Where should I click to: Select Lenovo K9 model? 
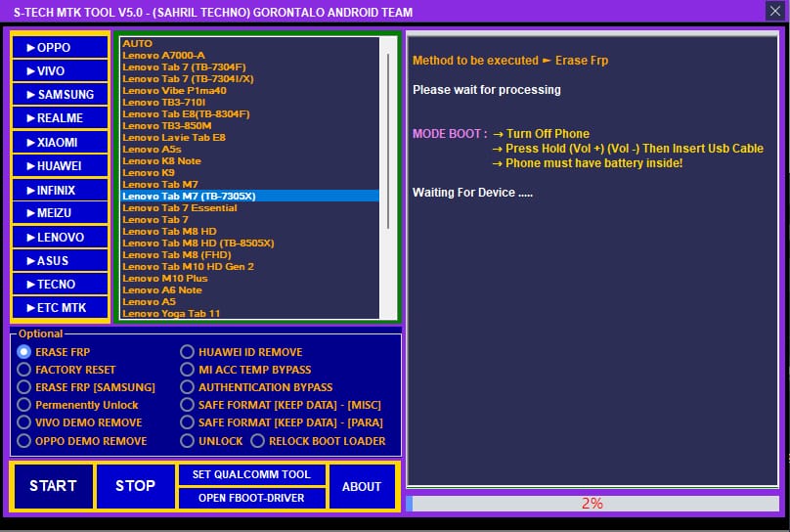(x=250, y=172)
